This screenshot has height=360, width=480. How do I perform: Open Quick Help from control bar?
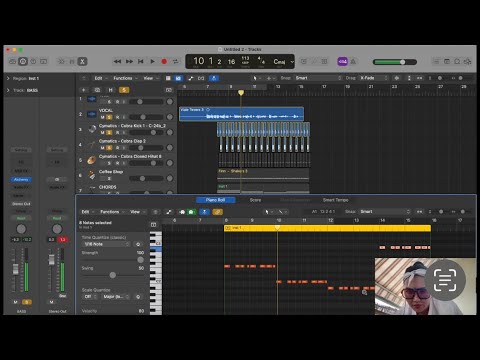point(33,62)
